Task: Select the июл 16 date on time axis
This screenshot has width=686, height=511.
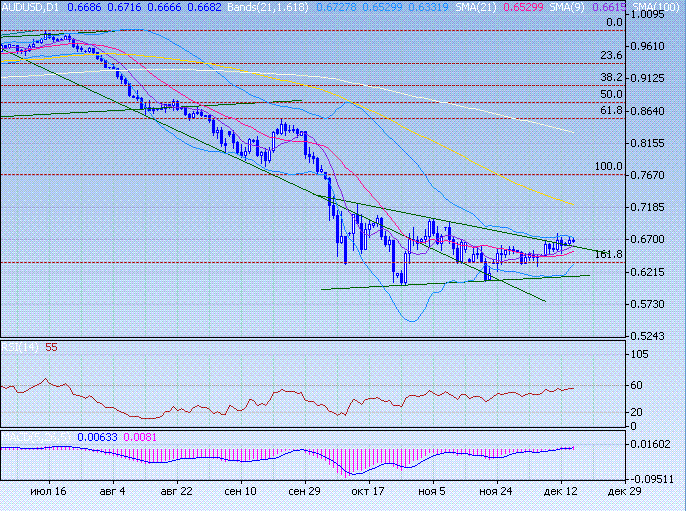Action: pos(48,492)
